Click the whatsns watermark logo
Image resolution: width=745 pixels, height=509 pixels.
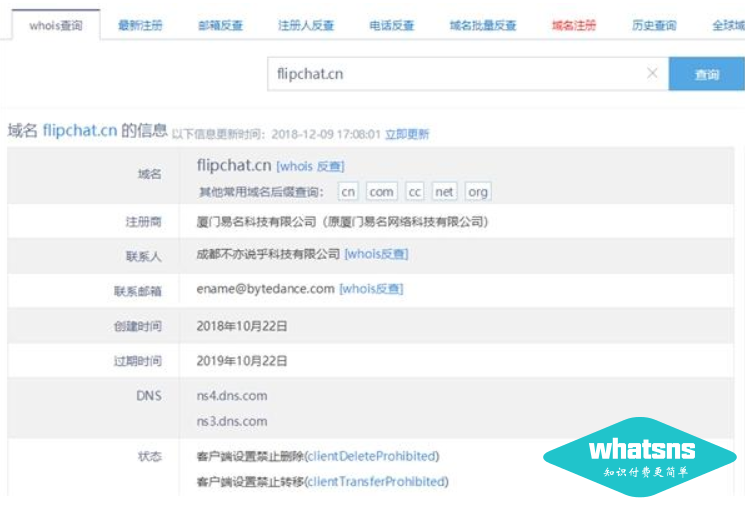point(641,457)
